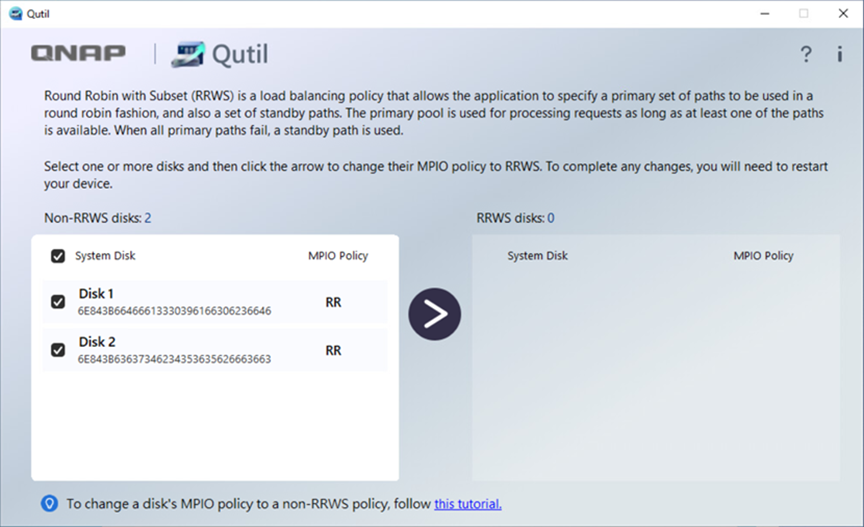Screen dimensions: 864x527
Task: Click the information 'i' icon
Action: [839, 54]
